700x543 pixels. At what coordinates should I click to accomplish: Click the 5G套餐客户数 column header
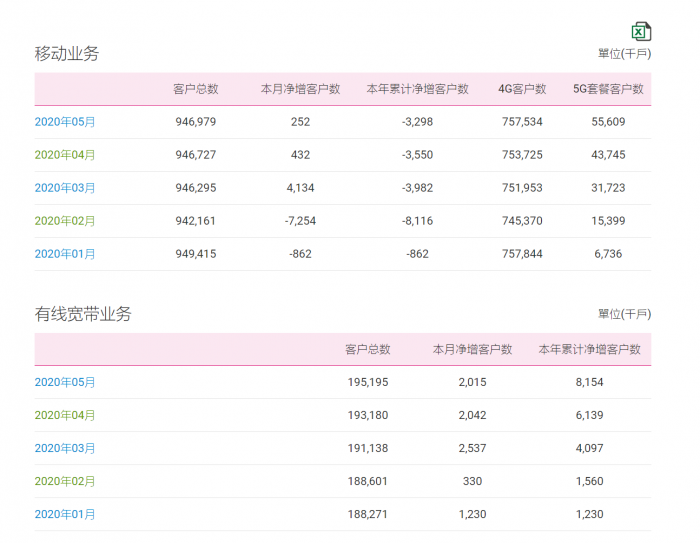[x=608, y=89]
